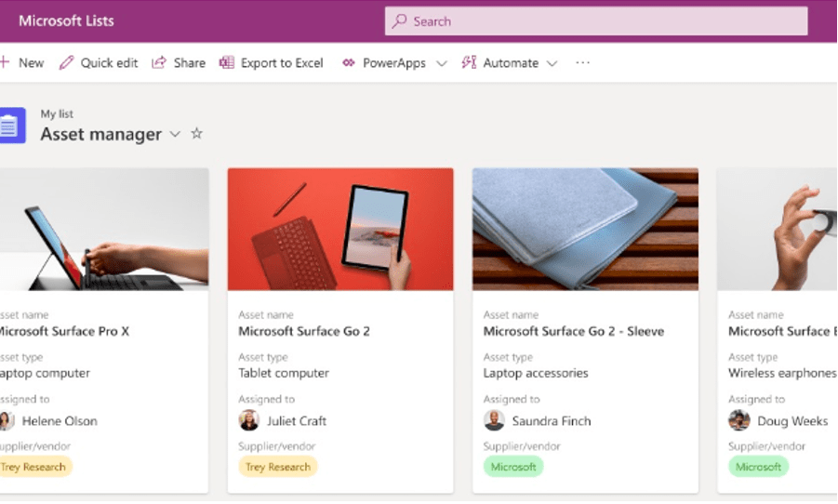
Task: Select the Microsoft Surface Go 2 name
Action: 304,331
